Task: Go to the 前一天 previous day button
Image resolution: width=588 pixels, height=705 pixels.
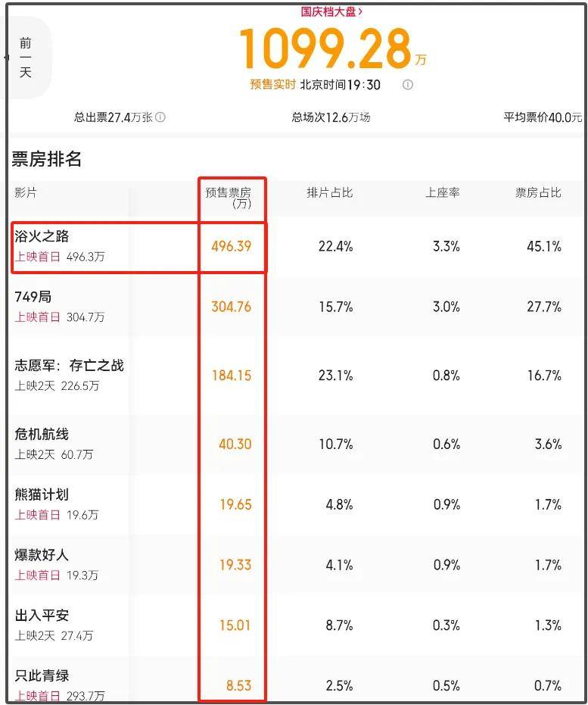Action: pos(26,58)
